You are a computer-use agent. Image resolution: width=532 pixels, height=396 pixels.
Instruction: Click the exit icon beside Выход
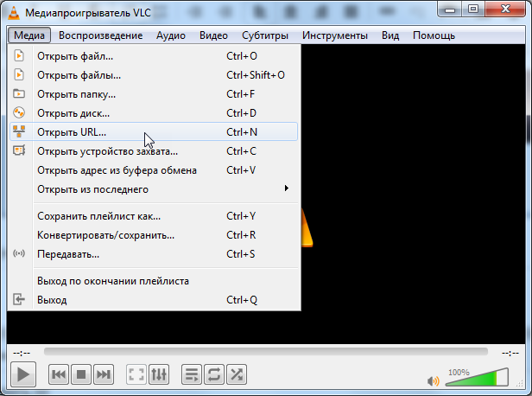[x=19, y=299]
